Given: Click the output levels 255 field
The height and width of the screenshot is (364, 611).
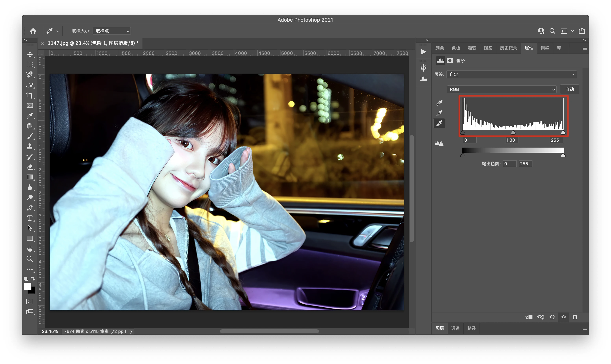Looking at the screenshot, I should [525, 164].
